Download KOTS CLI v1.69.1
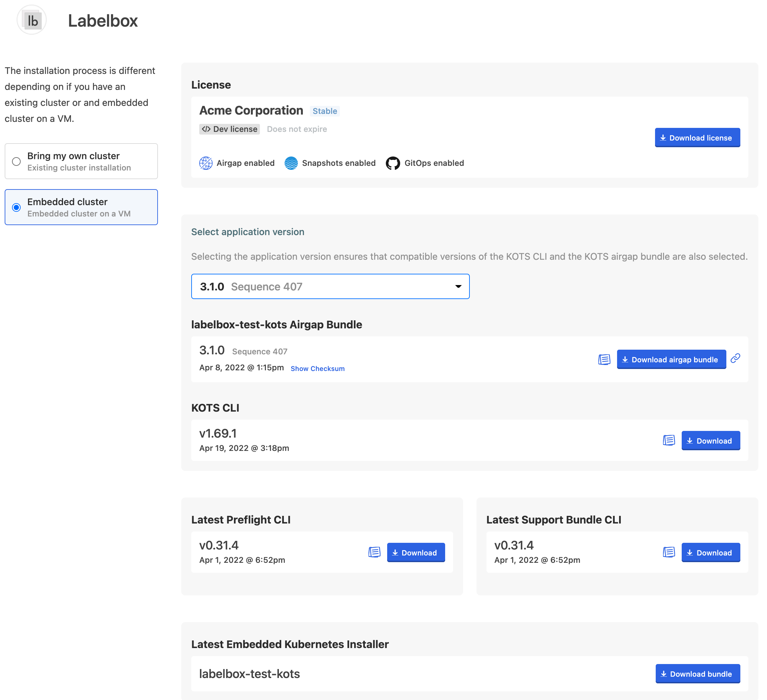 click(710, 441)
